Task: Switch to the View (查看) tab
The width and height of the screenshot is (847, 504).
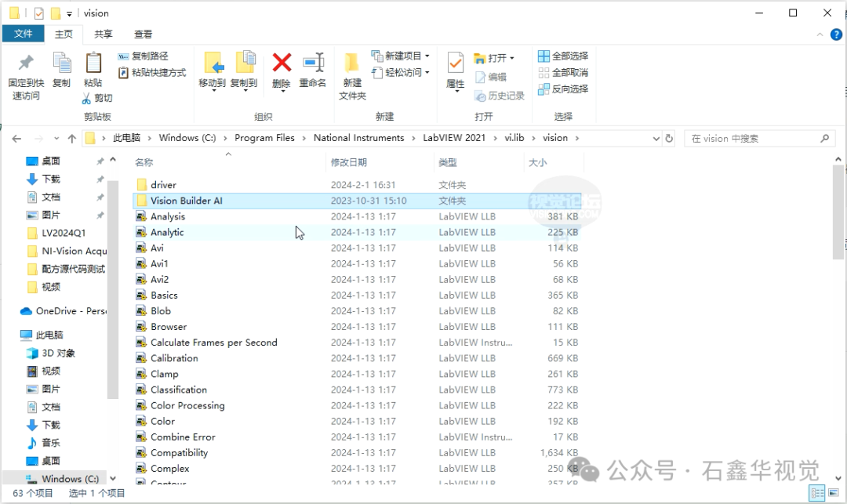Action: coord(144,34)
